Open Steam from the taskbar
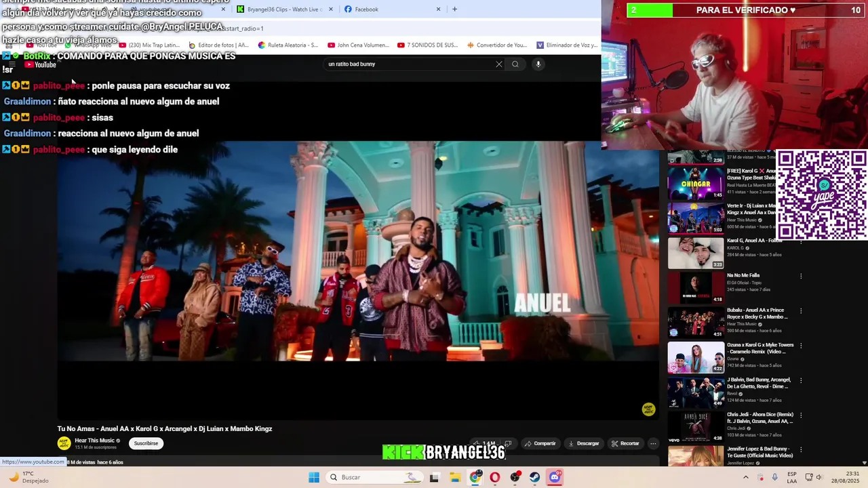868x488 pixels. pos(535,477)
